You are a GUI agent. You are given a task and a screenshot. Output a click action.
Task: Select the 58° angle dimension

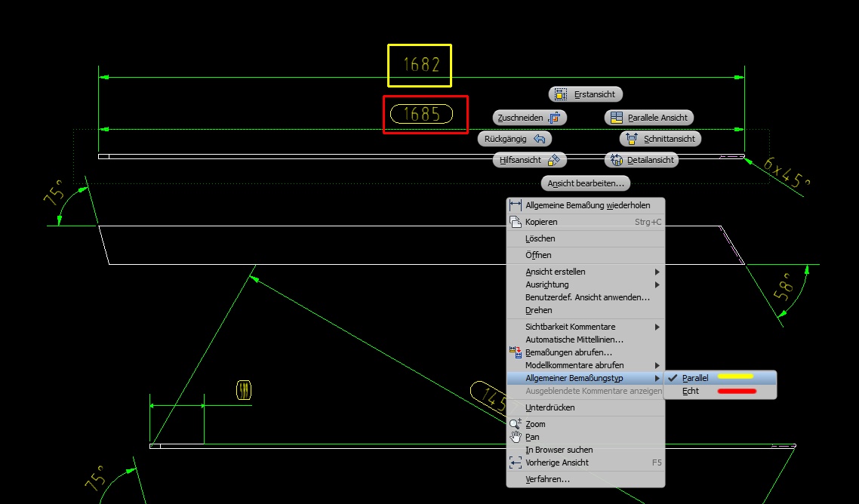tap(784, 287)
